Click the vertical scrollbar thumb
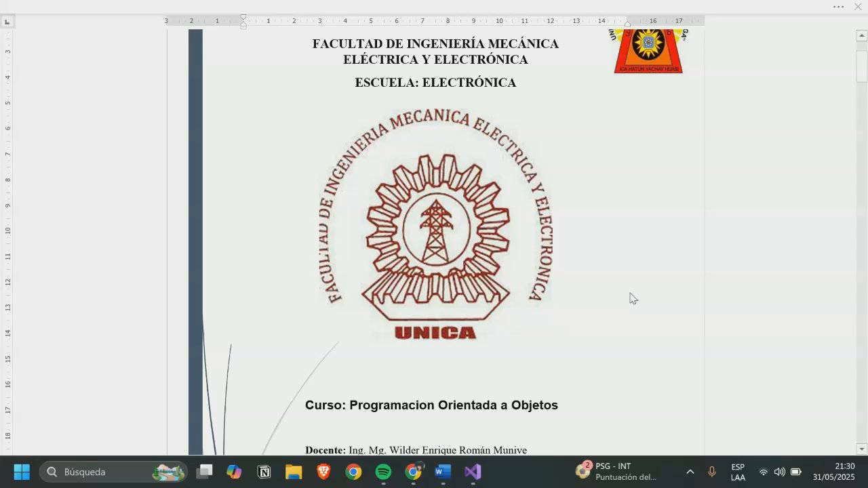Image resolution: width=868 pixels, height=488 pixels. pos(862,66)
